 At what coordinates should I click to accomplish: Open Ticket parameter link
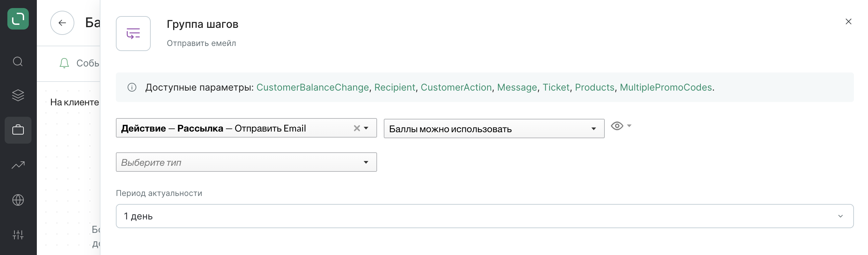556,88
